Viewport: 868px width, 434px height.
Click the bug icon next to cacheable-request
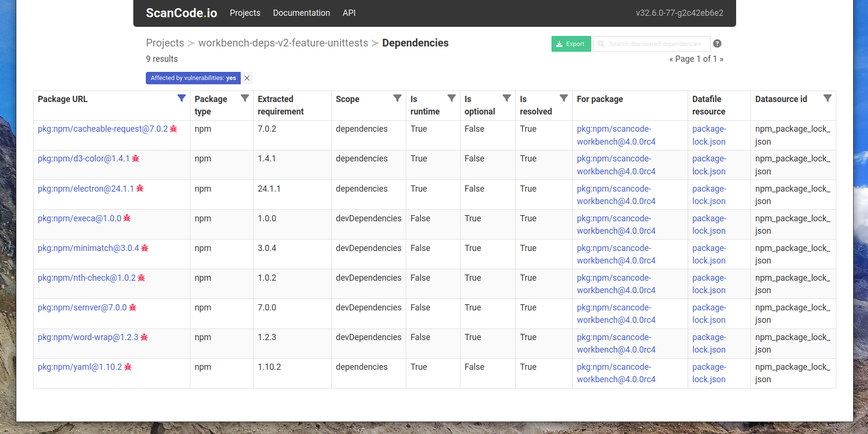pyautogui.click(x=173, y=129)
